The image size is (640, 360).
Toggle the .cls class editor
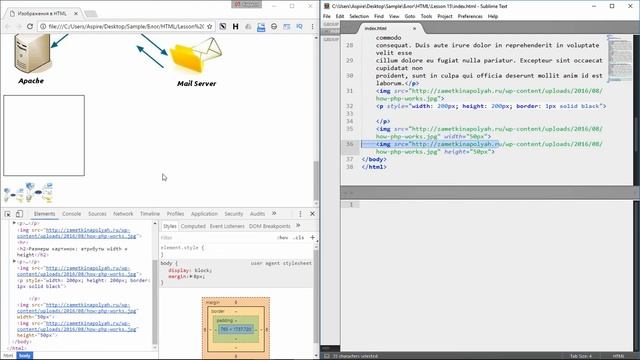coord(298,238)
